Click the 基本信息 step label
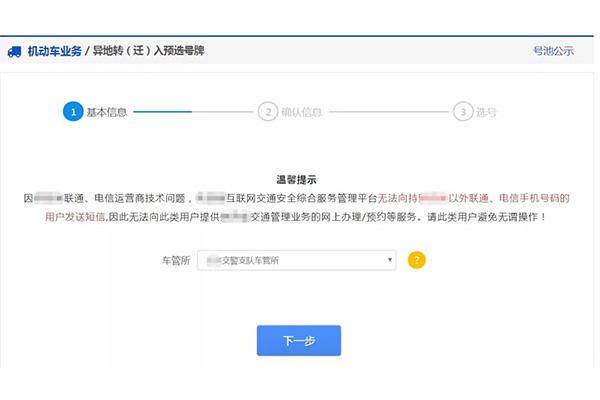 107,112
